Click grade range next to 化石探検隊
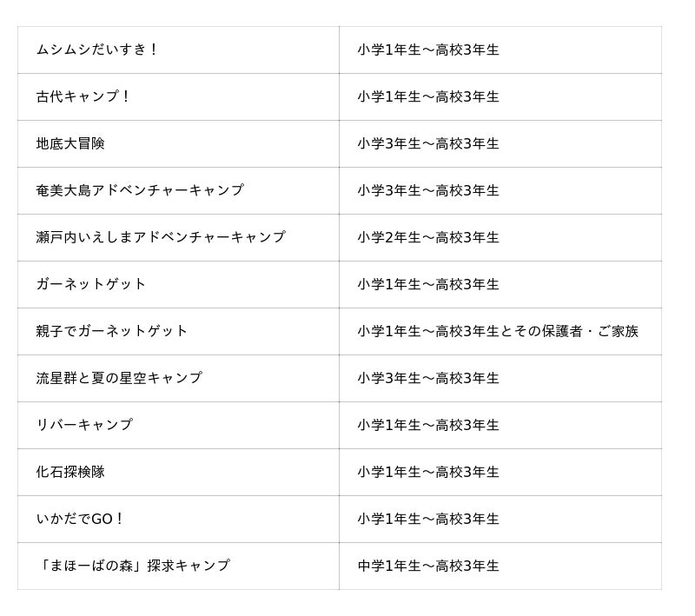 point(428,473)
